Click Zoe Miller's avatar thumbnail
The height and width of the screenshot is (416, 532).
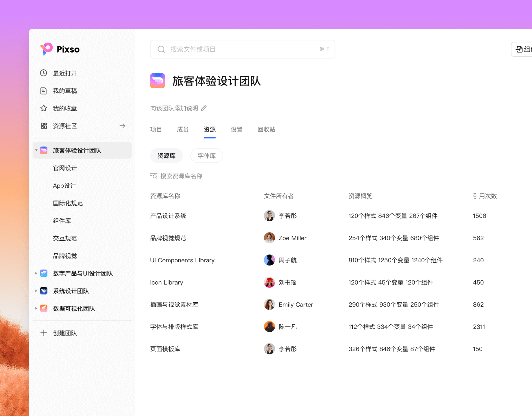click(x=269, y=238)
